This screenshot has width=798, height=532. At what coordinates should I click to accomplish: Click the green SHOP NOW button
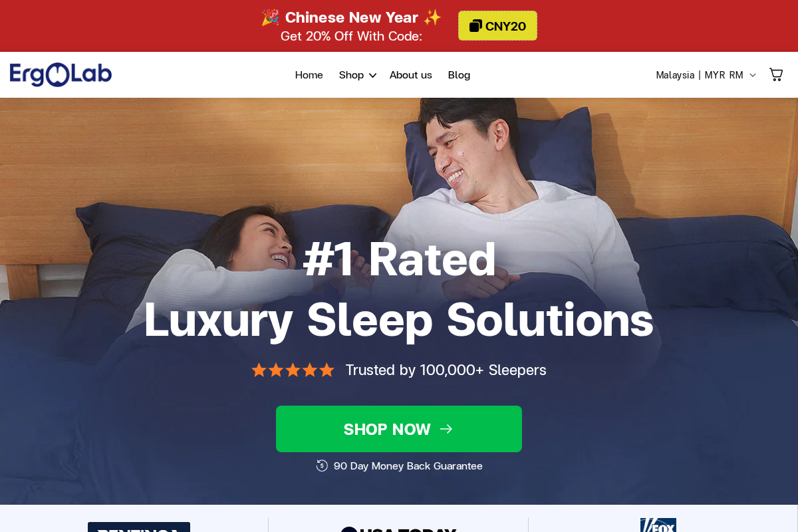(399, 429)
